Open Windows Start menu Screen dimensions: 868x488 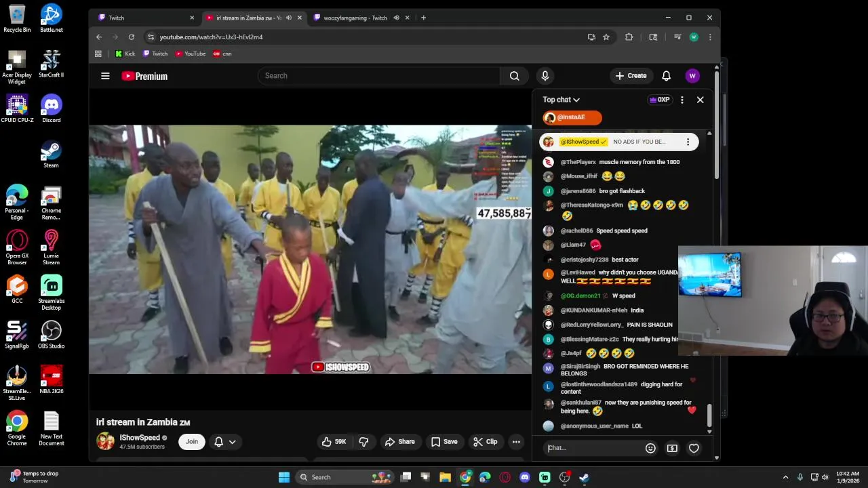click(284, 477)
